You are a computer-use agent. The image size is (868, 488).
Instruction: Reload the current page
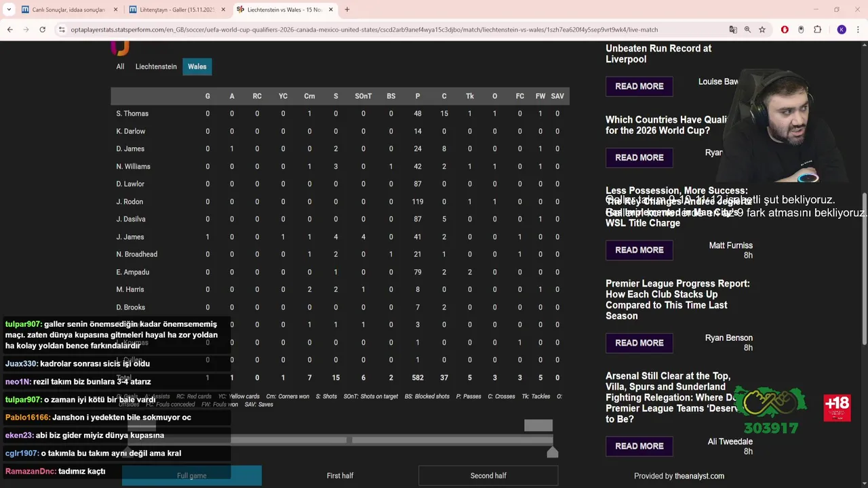tap(42, 30)
